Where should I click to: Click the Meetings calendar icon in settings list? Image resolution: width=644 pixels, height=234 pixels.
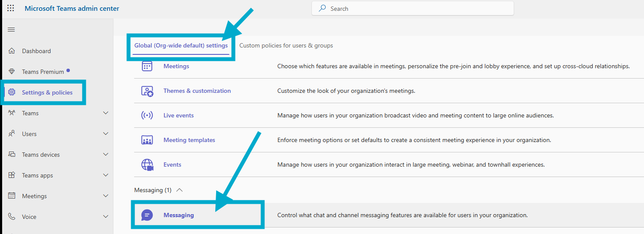pos(147,66)
